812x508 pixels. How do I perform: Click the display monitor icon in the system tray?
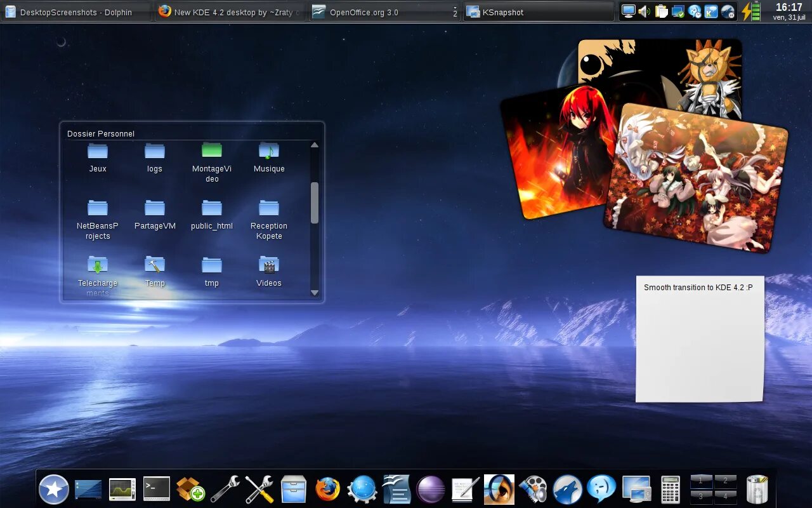click(629, 11)
